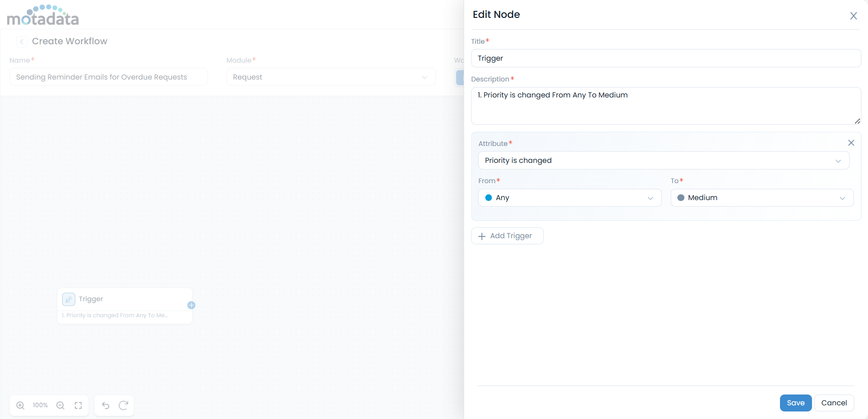Screen dimensions: 868x419
Task: Open the Module dropdown showing Request
Action: pyautogui.click(x=330, y=77)
